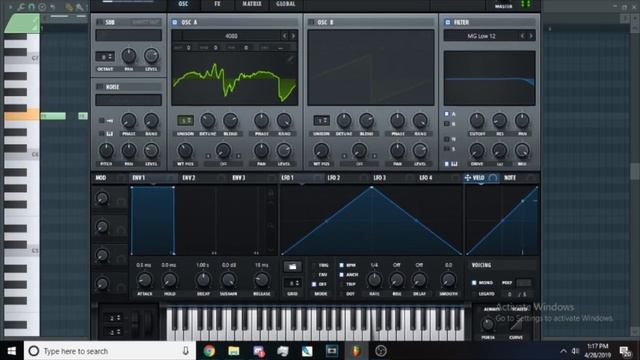This screenshot has height=360, width=640.
Task: Click the LFO SMOOTH knob
Action: pyautogui.click(x=448, y=280)
